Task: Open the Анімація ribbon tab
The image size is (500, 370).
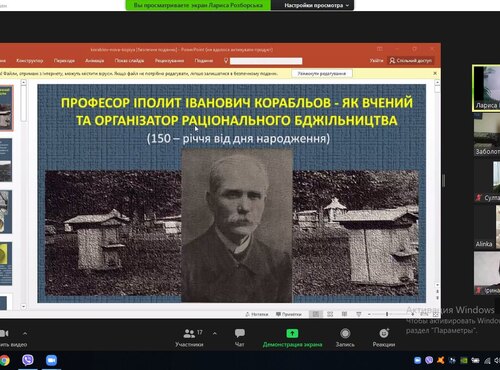Action: click(95, 61)
